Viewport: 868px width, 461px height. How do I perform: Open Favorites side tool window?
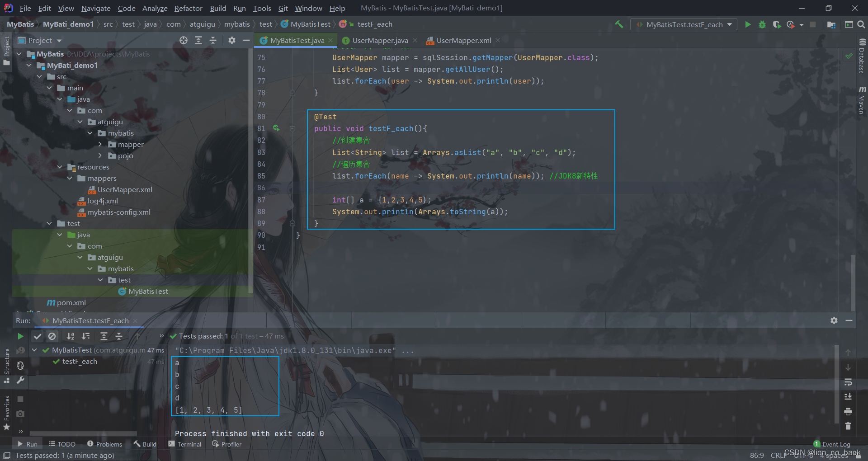pyautogui.click(x=7, y=412)
